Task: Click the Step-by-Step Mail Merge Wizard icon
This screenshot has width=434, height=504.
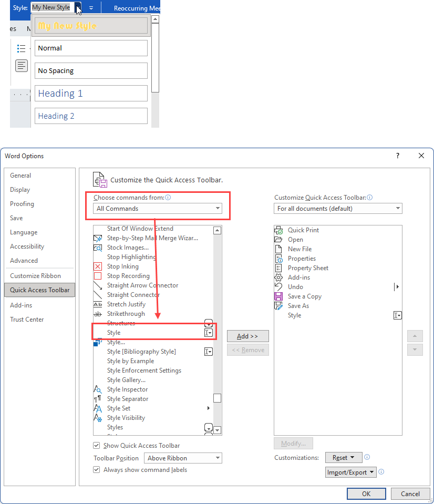Action: [x=98, y=238]
